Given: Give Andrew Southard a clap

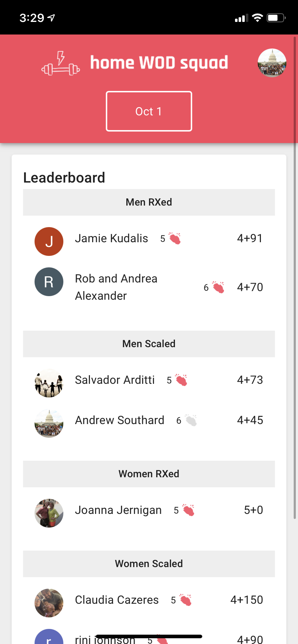Looking at the screenshot, I should click(x=191, y=420).
